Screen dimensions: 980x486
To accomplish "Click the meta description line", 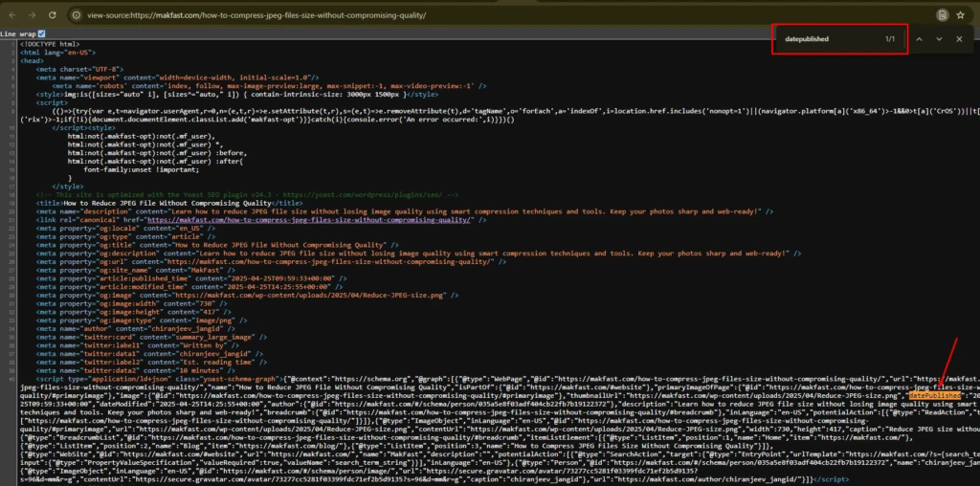I will coord(405,211).
